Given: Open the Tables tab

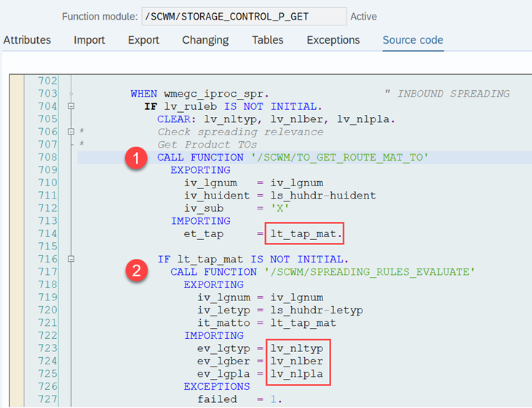Looking at the screenshot, I should point(268,40).
